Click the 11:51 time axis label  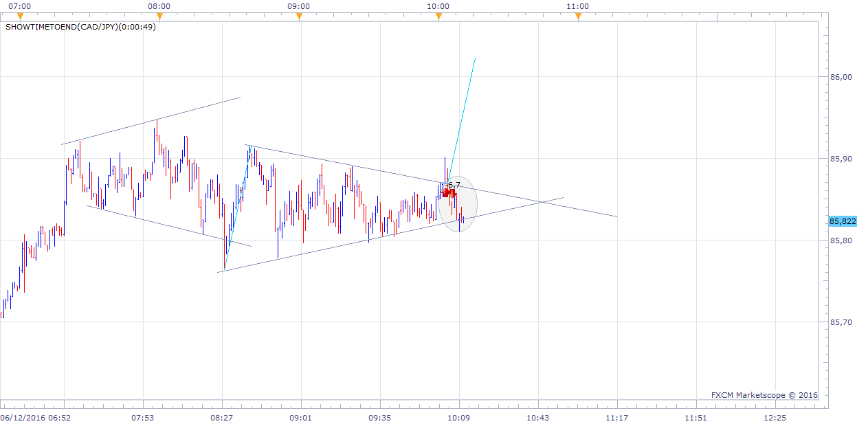pos(696,417)
